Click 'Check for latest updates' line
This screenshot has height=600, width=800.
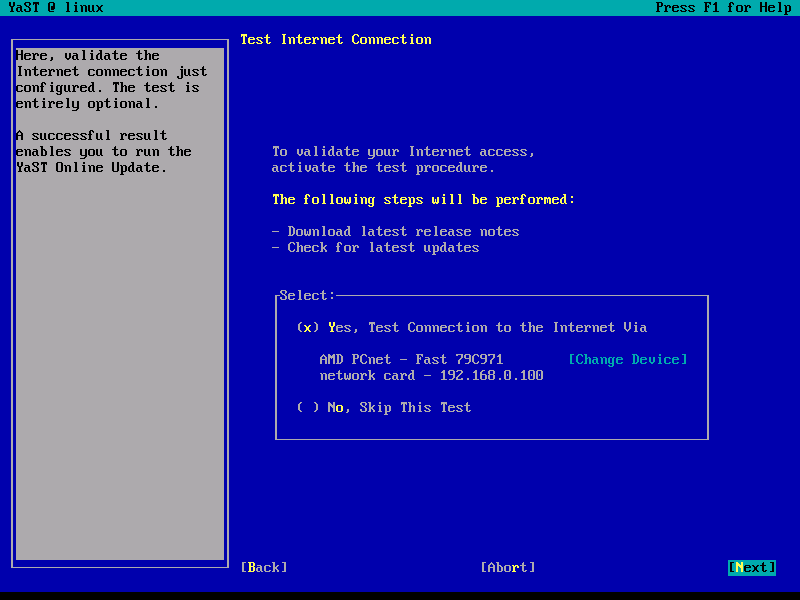coord(383,247)
